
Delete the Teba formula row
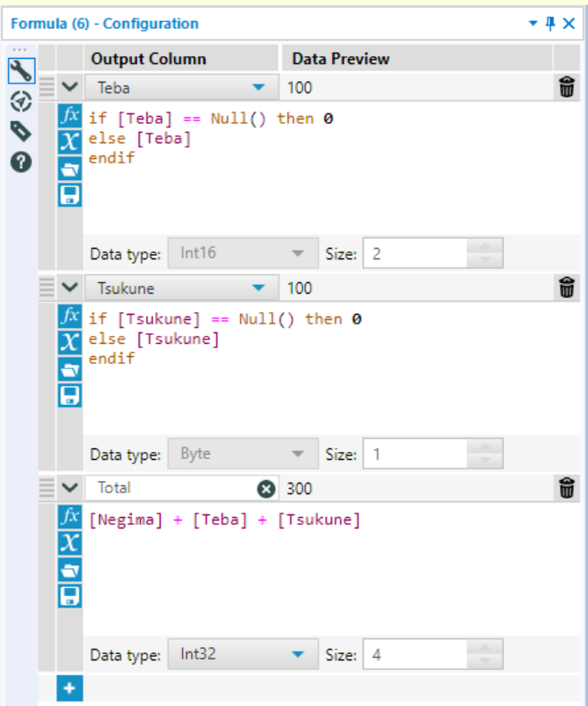[567, 87]
